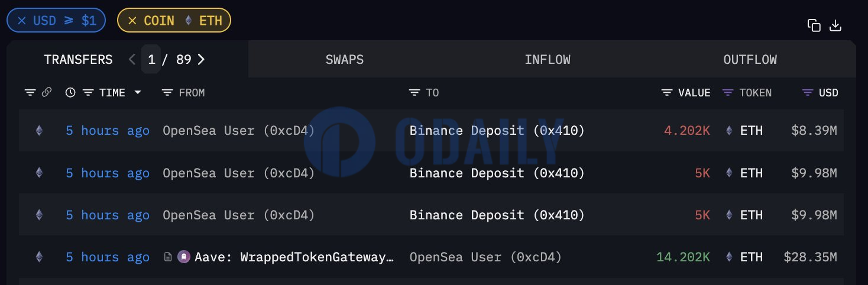Open the TIME sort dropdown arrow

(138, 93)
